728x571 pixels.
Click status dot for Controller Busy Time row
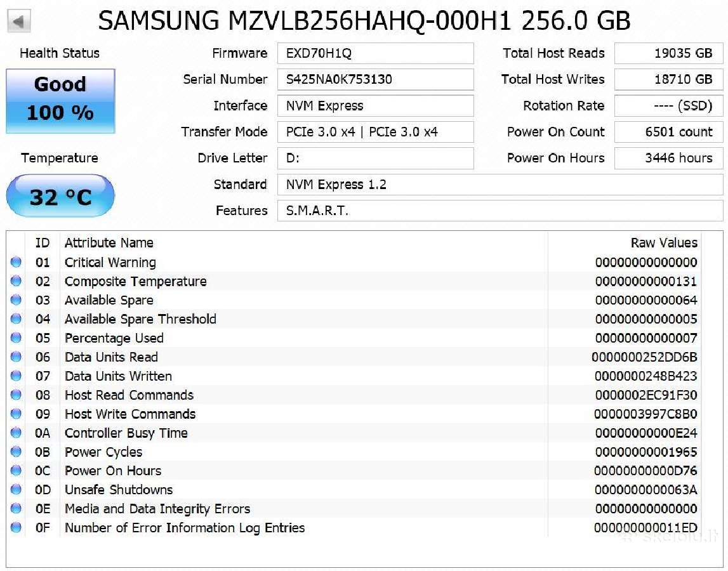[17, 433]
